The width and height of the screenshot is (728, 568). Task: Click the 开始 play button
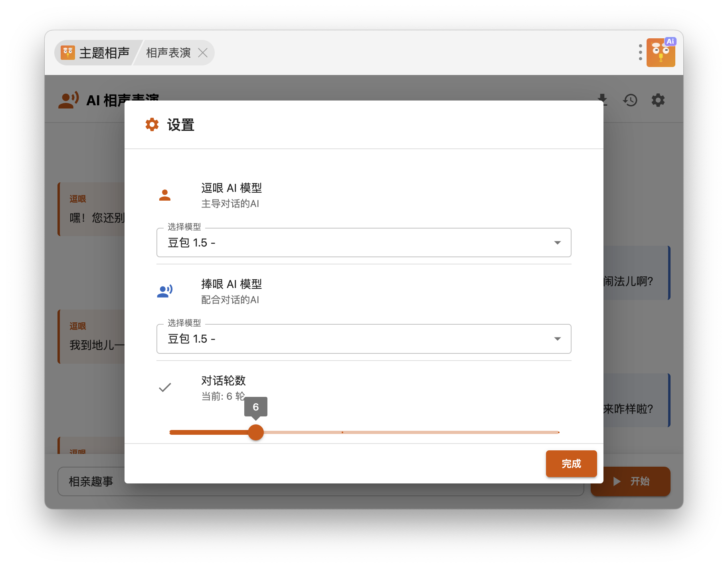[630, 481]
